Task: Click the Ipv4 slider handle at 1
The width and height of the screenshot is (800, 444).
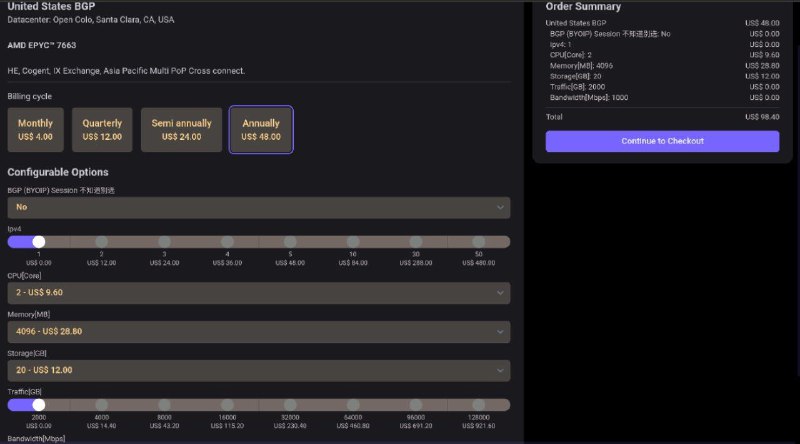Action: [x=39, y=242]
